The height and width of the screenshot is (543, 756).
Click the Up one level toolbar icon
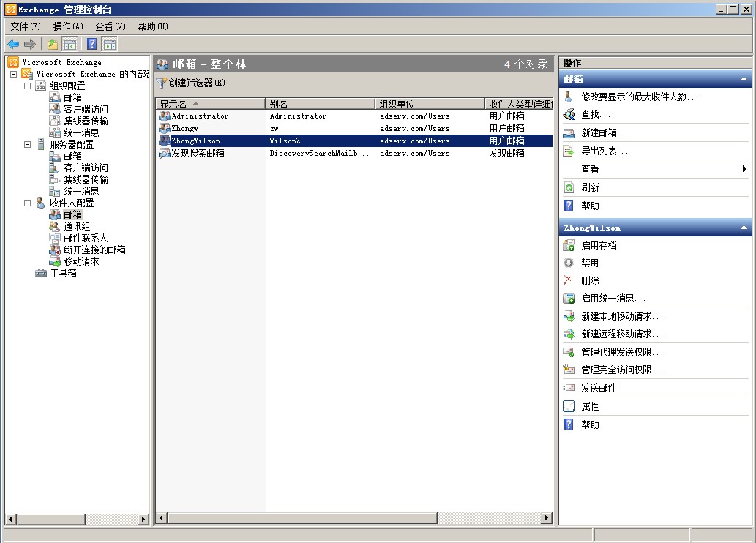tap(53, 45)
